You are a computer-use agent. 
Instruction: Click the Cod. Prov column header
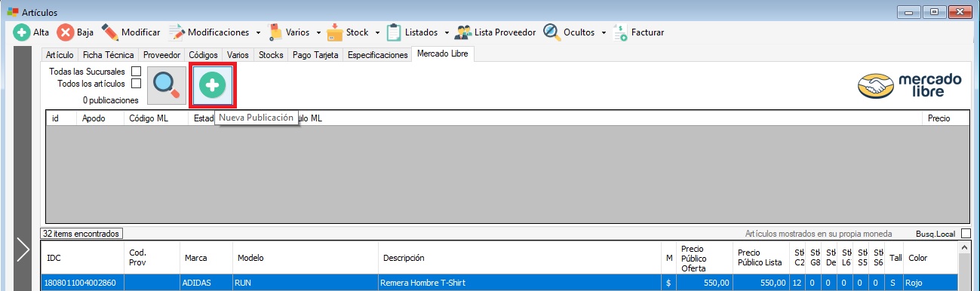point(152,258)
